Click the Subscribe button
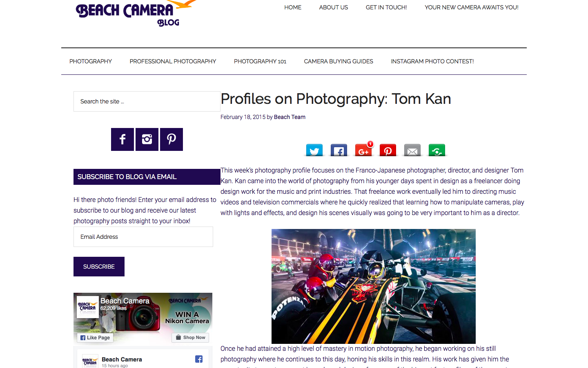 pos(99,267)
